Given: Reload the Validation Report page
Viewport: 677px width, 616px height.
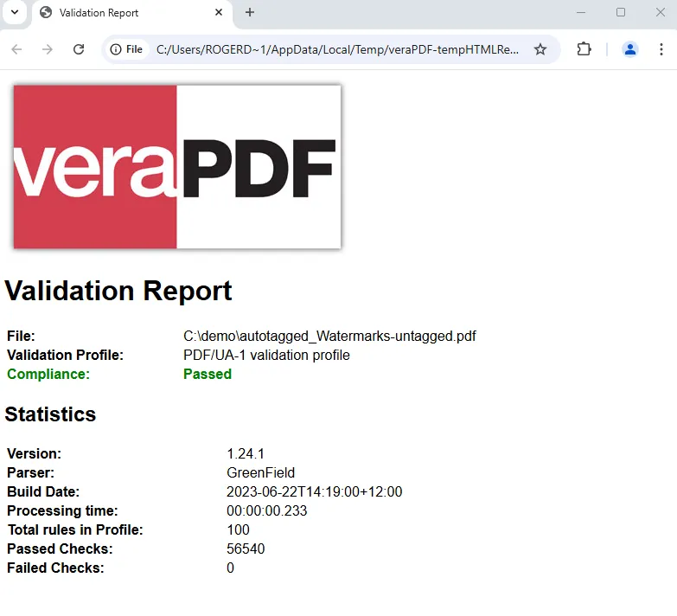Looking at the screenshot, I should click(79, 49).
